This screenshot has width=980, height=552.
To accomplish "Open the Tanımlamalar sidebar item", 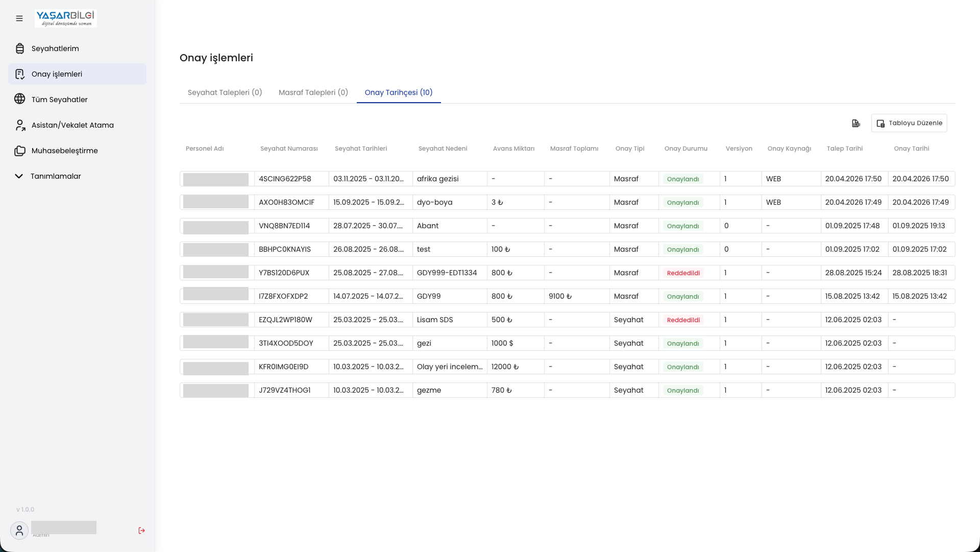I will [77, 176].
